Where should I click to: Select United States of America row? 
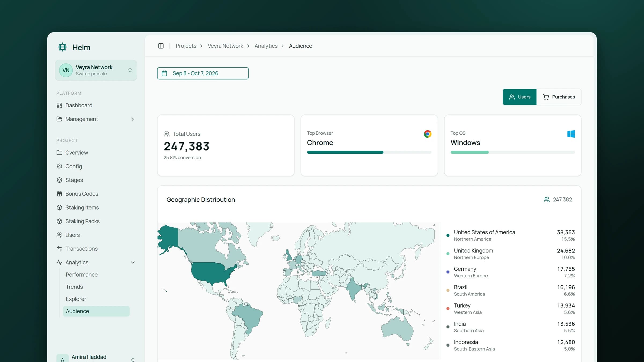[x=511, y=235]
